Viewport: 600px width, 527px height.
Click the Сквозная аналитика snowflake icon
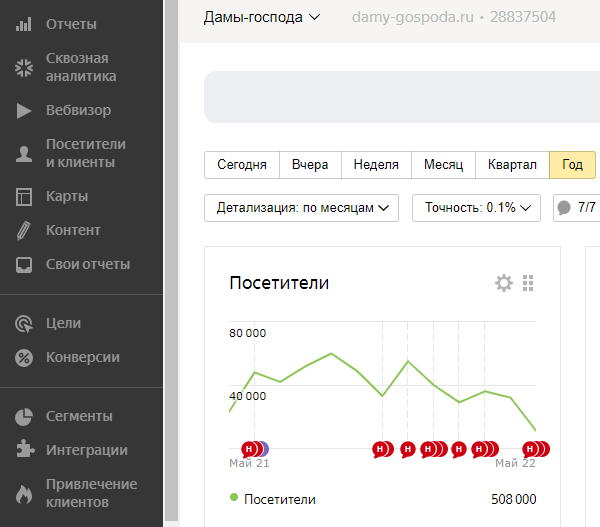click(24, 67)
